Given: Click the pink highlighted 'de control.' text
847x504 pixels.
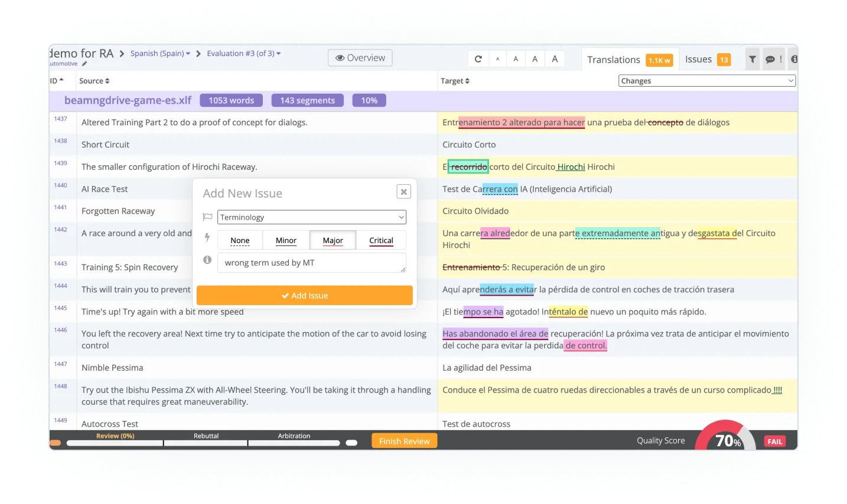Looking at the screenshot, I should (x=585, y=345).
